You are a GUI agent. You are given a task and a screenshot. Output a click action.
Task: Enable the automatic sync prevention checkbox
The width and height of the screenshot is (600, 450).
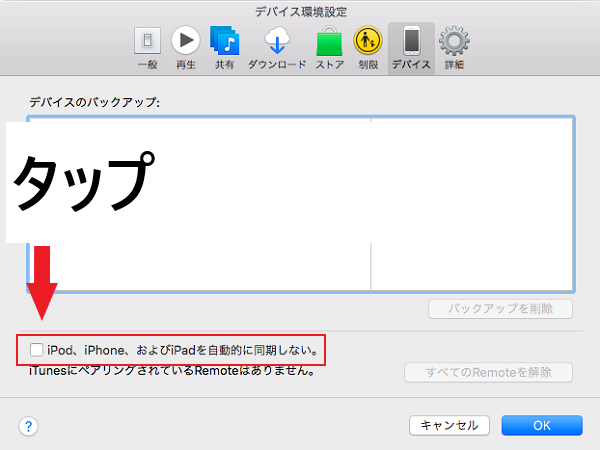pyautogui.click(x=36, y=350)
